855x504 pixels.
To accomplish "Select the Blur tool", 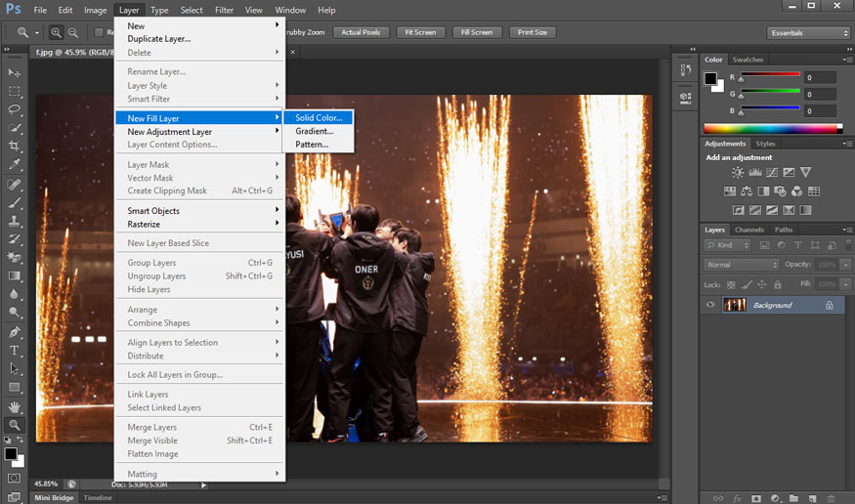I will coord(15,294).
